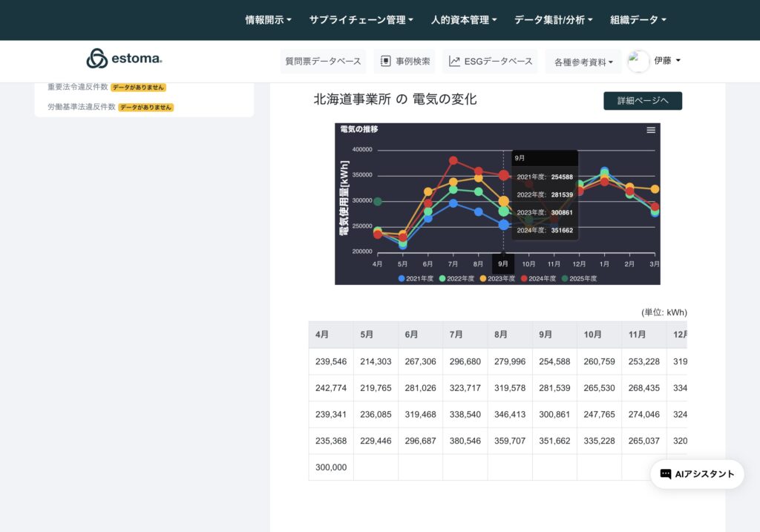Toggle 2022年度 series in chart legend

(456, 279)
